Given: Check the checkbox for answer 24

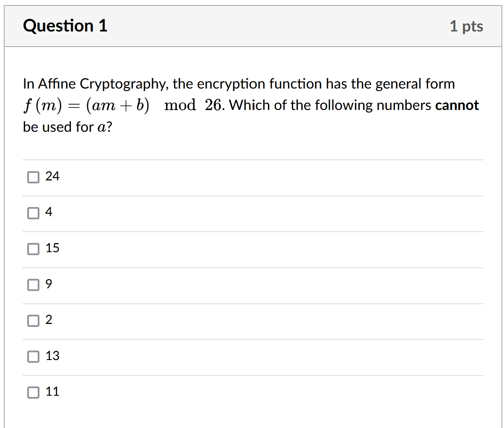Looking at the screenshot, I should pos(33,177).
